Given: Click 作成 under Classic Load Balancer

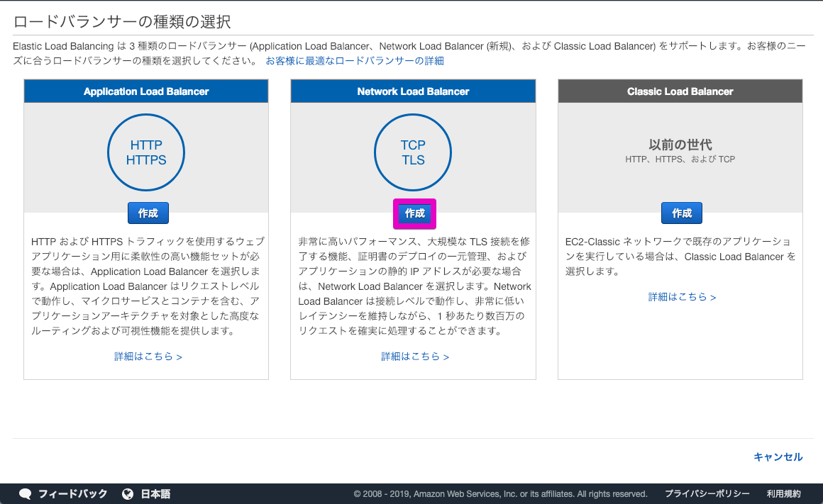Looking at the screenshot, I should click(x=681, y=213).
